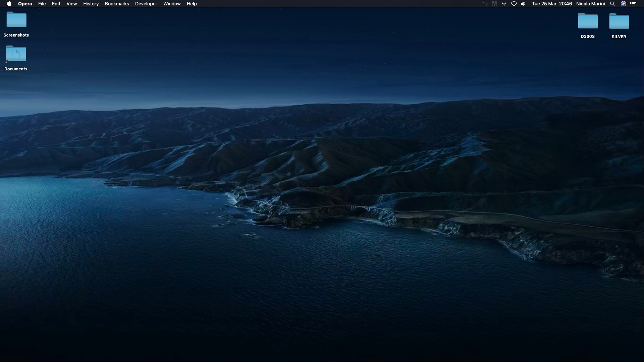Click the Screenshots folder label
The height and width of the screenshot is (362, 644).
coord(16,35)
